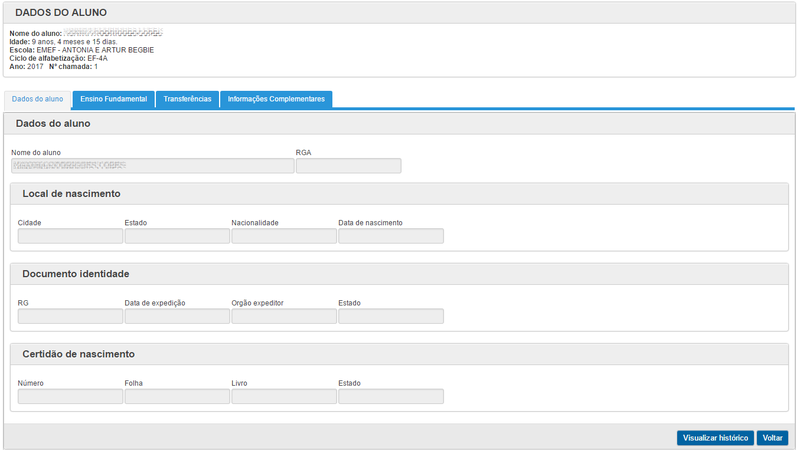The width and height of the screenshot is (800, 450).
Task: Click the Nacionalidade input field
Action: click(284, 236)
